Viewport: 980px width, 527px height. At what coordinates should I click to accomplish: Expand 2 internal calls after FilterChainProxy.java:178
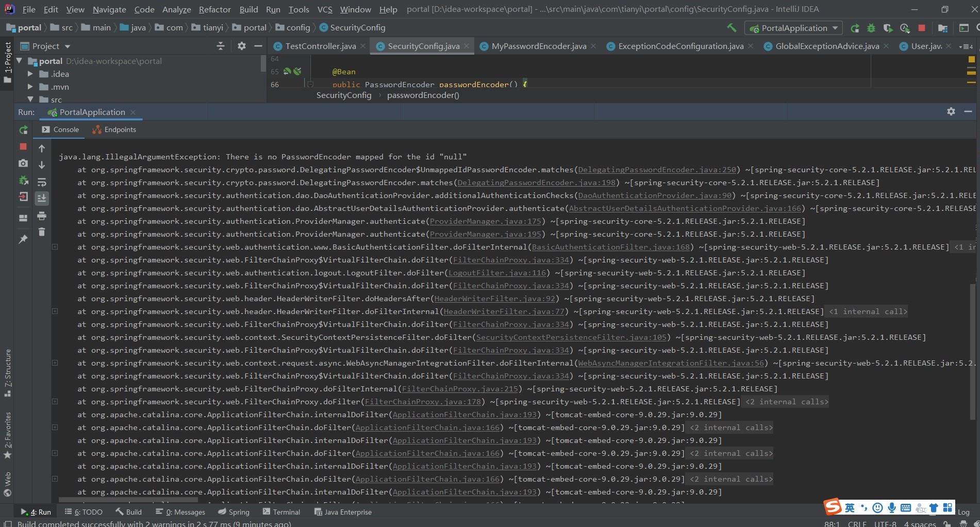click(x=786, y=402)
